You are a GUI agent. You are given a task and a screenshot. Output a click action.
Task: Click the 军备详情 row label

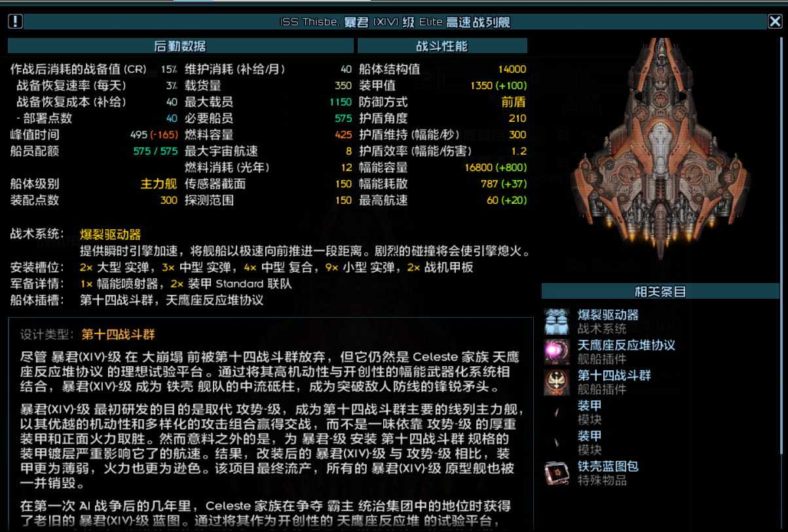(x=37, y=284)
